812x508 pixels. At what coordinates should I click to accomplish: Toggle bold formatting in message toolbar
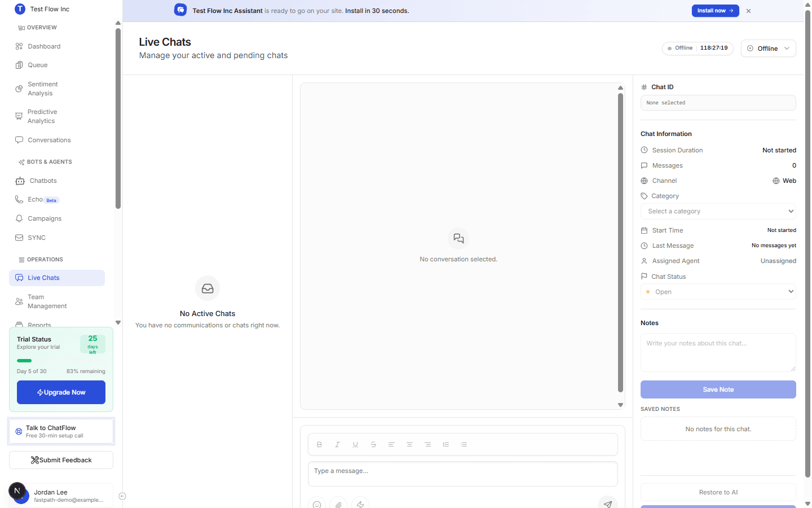(x=319, y=444)
